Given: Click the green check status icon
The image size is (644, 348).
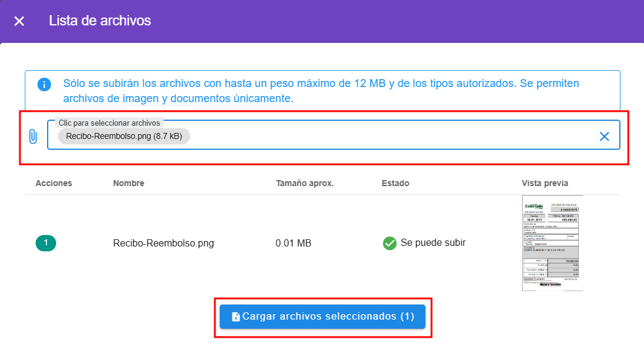Looking at the screenshot, I should click(389, 243).
